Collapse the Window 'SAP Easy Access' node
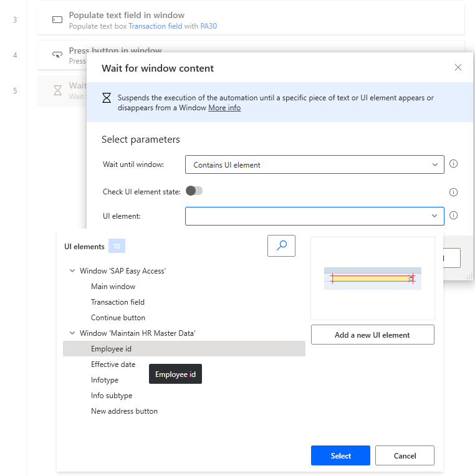This screenshot has width=475, height=476. tap(72, 270)
